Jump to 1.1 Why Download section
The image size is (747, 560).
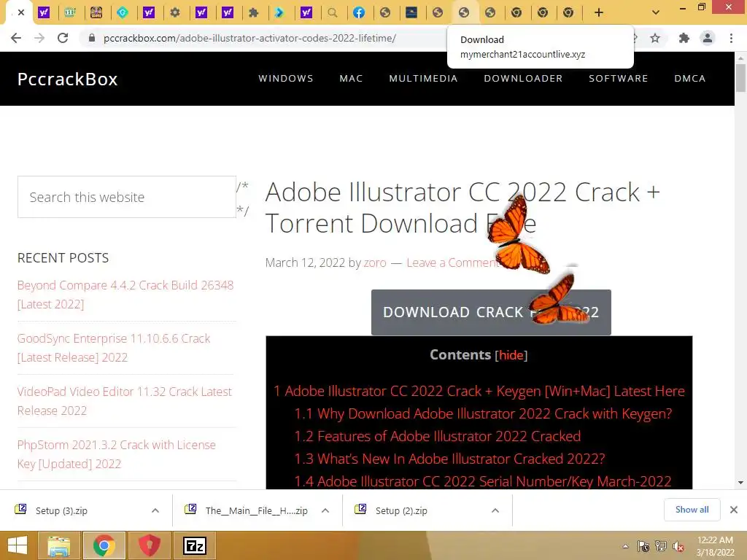point(483,413)
